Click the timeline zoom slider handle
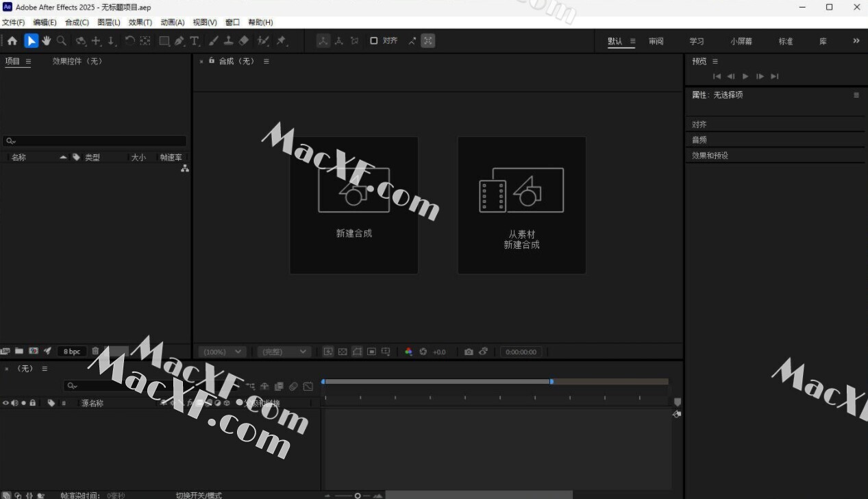The width and height of the screenshot is (868, 499). 358,496
